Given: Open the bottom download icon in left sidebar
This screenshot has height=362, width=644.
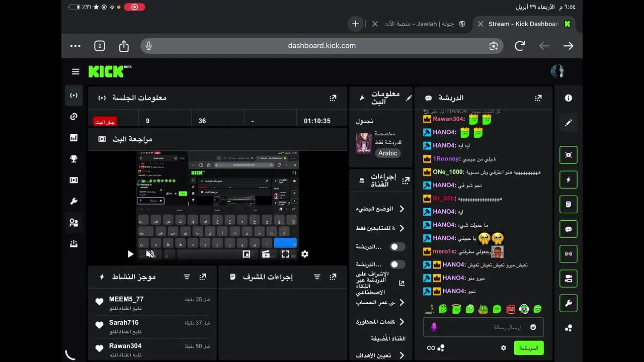Looking at the screenshot, I should pos(74,244).
